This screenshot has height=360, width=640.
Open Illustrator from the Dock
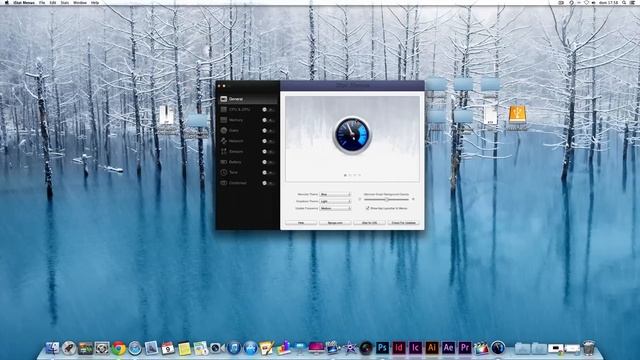pyautogui.click(x=431, y=348)
